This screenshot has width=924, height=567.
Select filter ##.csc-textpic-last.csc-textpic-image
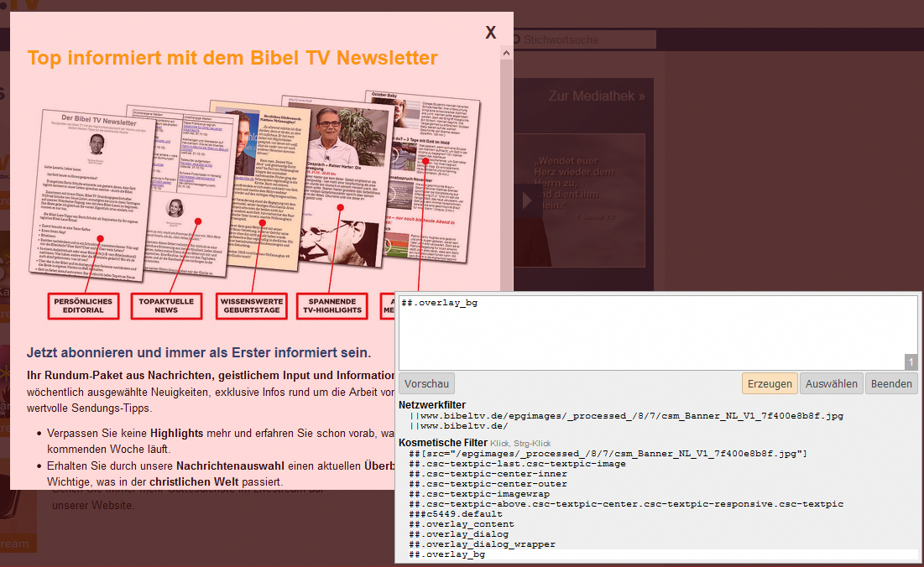pos(517,463)
